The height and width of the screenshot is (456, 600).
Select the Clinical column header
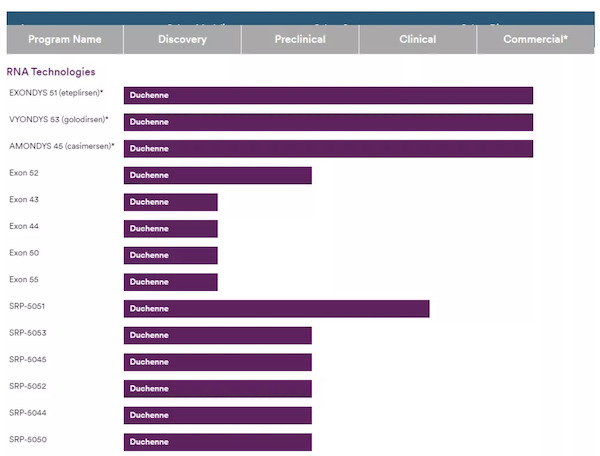pos(418,39)
